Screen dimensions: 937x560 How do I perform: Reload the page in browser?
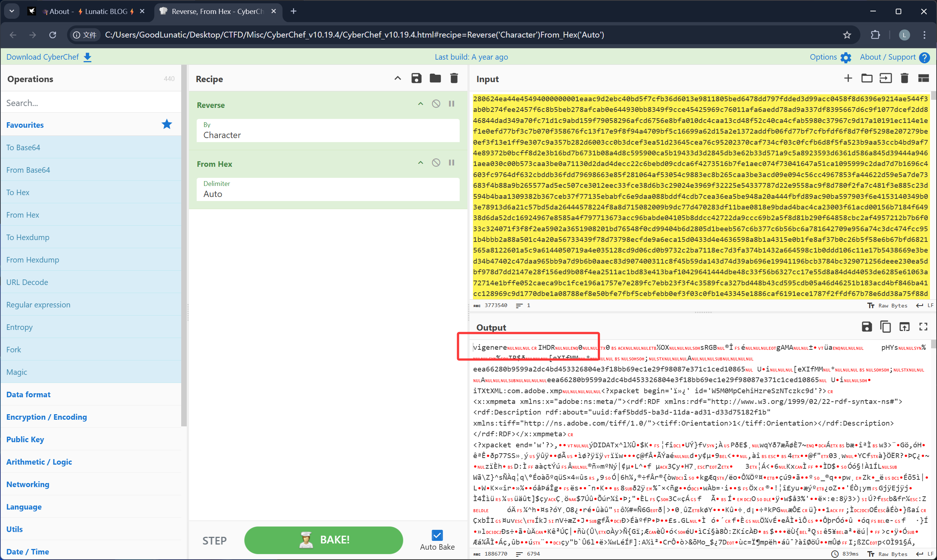tap(52, 35)
